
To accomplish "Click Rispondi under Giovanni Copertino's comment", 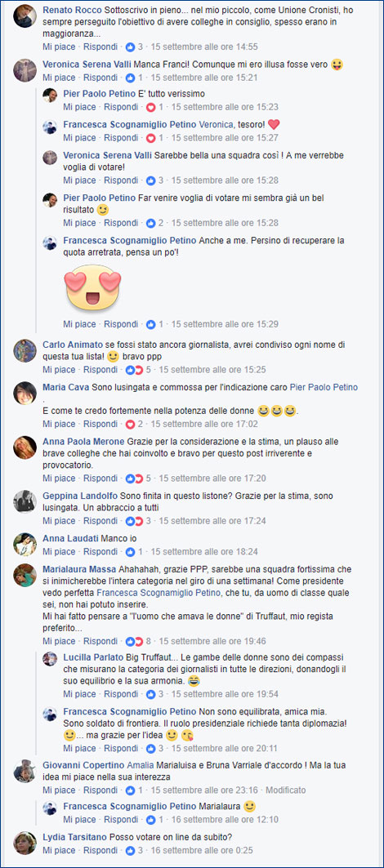I will [x=100, y=790].
